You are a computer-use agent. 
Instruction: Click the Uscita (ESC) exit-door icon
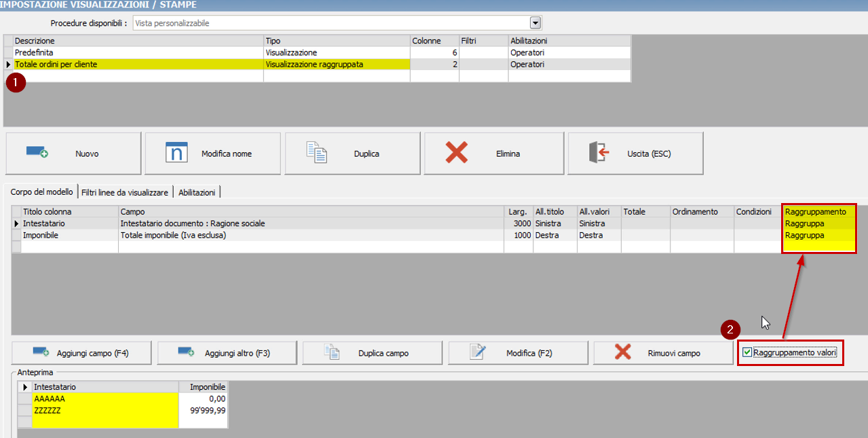599,153
